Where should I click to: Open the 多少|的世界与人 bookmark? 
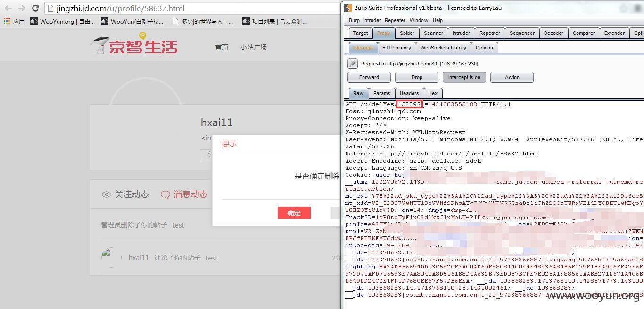tap(203, 21)
